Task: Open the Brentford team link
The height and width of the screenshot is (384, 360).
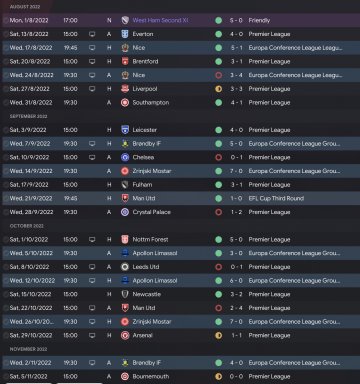Action: point(145,61)
